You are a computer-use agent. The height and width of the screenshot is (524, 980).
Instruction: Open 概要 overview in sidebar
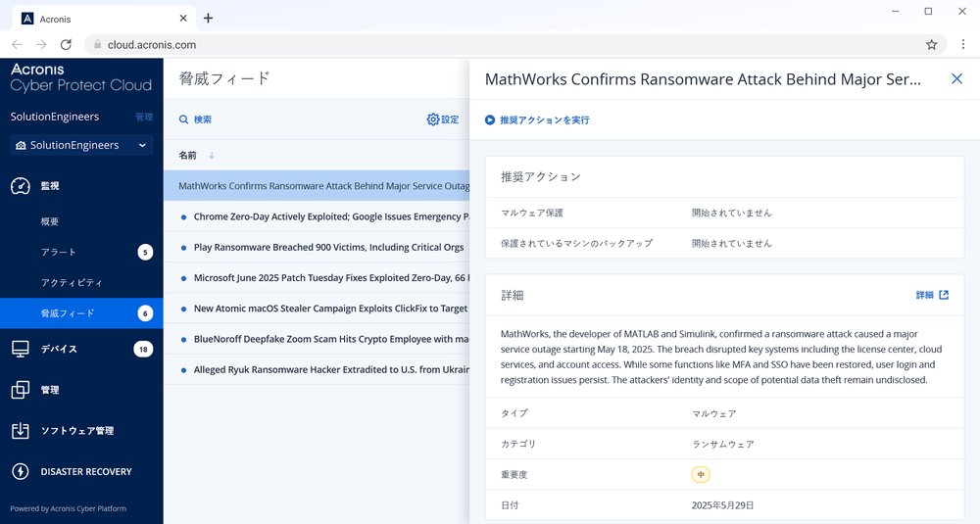(x=50, y=221)
